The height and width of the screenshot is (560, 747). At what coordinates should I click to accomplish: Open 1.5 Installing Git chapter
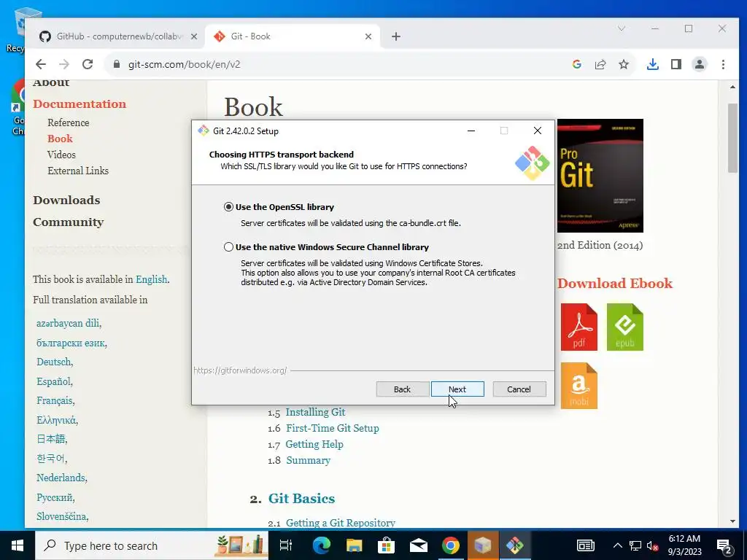(x=315, y=413)
